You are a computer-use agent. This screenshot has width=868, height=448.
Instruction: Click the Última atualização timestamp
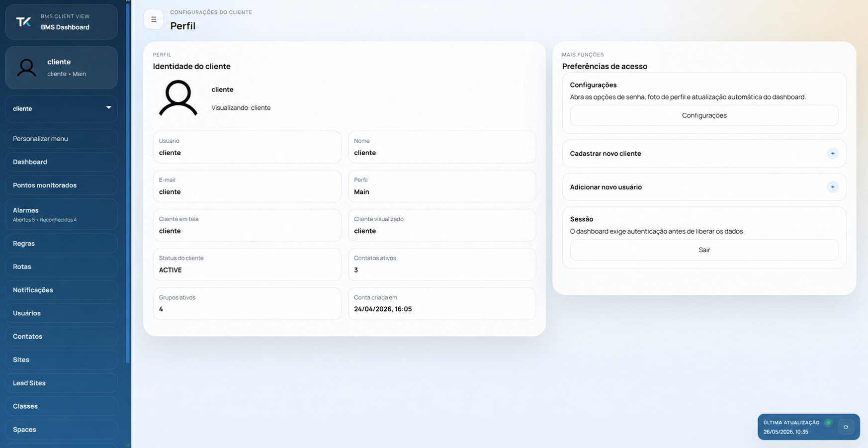[786, 432]
